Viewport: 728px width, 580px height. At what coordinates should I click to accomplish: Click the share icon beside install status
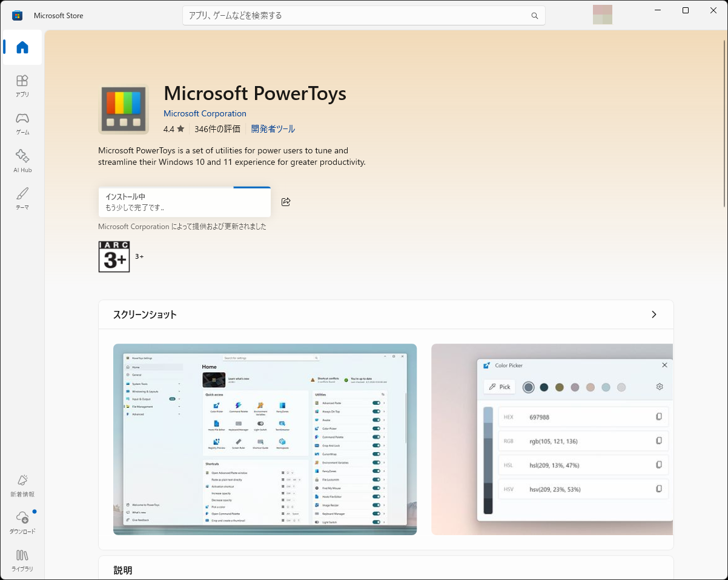click(286, 202)
